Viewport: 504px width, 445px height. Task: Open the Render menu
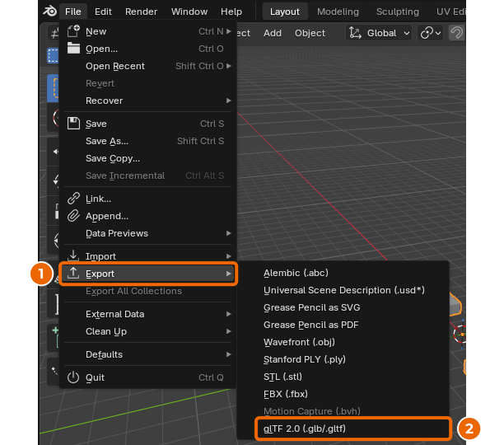pos(141,12)
